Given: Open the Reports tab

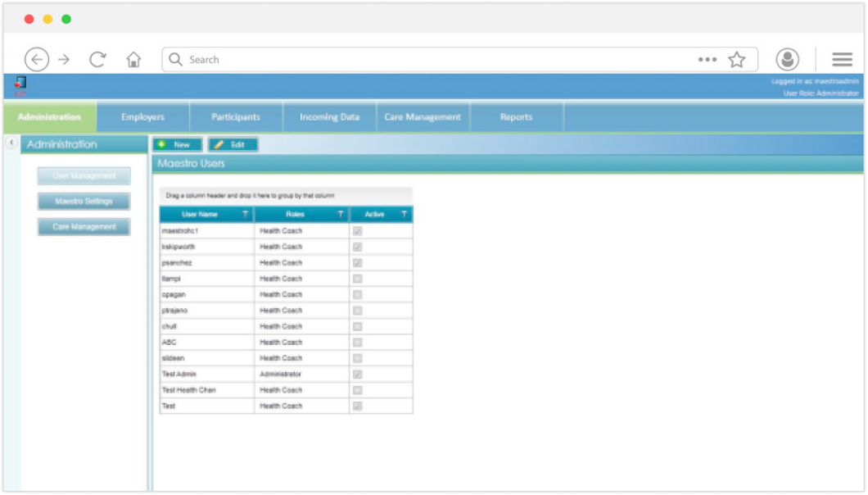Looking at the screenshot, I should tap(517, 117).
